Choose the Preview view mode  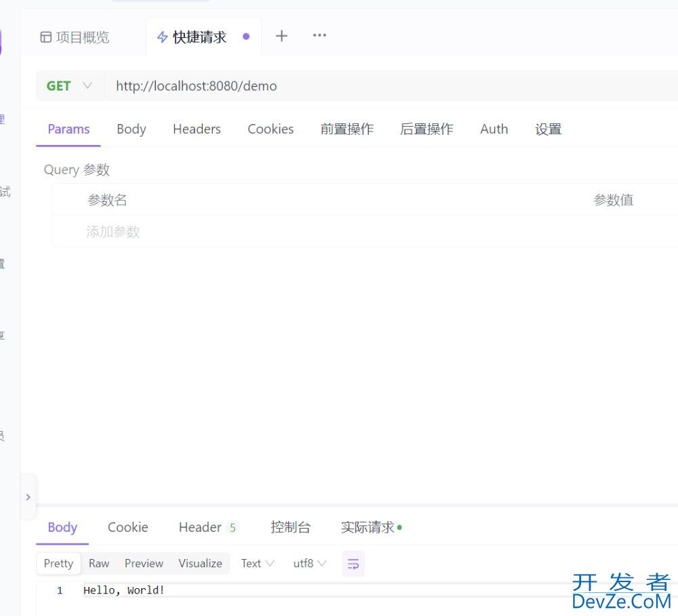[144, 563]
